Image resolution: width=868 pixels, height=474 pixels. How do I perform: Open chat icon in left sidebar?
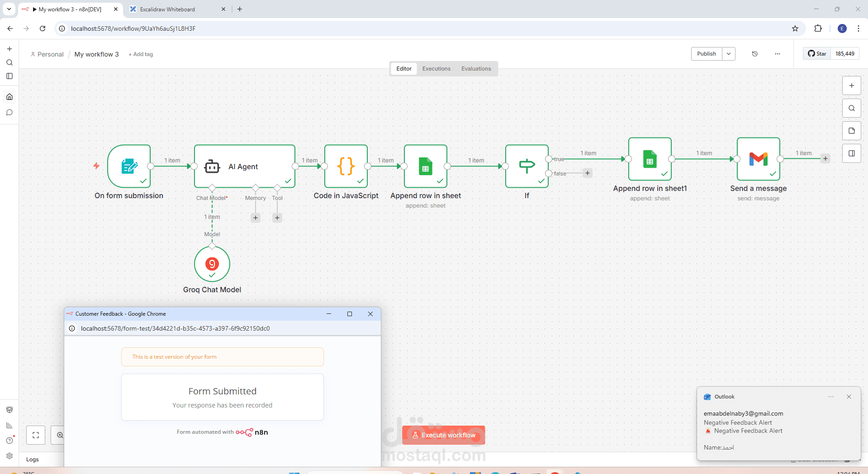(9, 113)
